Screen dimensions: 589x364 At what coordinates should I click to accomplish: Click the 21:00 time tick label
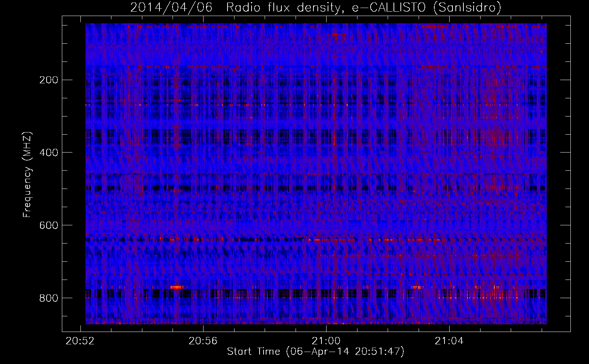point(326,341)
